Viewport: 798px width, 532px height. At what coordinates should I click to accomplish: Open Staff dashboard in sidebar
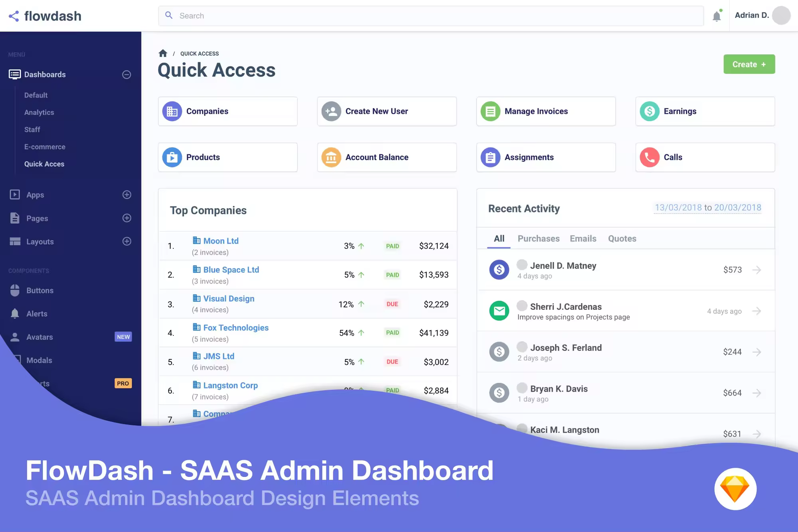point(32,130)
